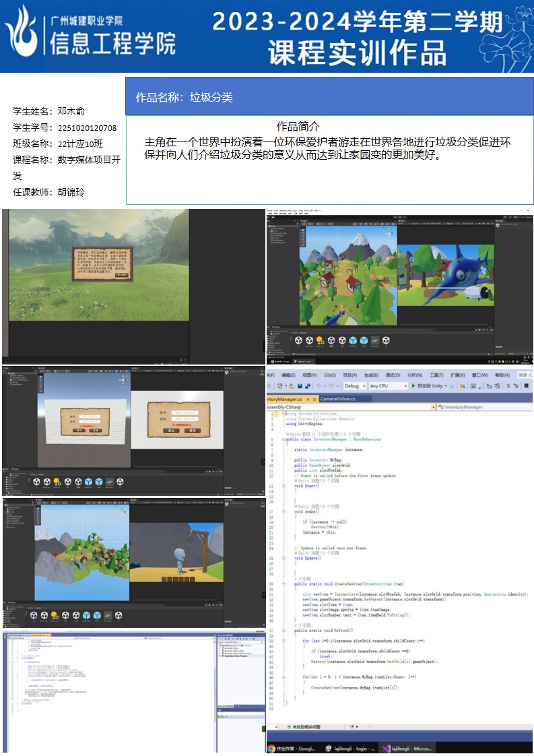This screenshot has width=534, height=756.
Task: Open the Debug configuration dropdown
Action: 354,386
